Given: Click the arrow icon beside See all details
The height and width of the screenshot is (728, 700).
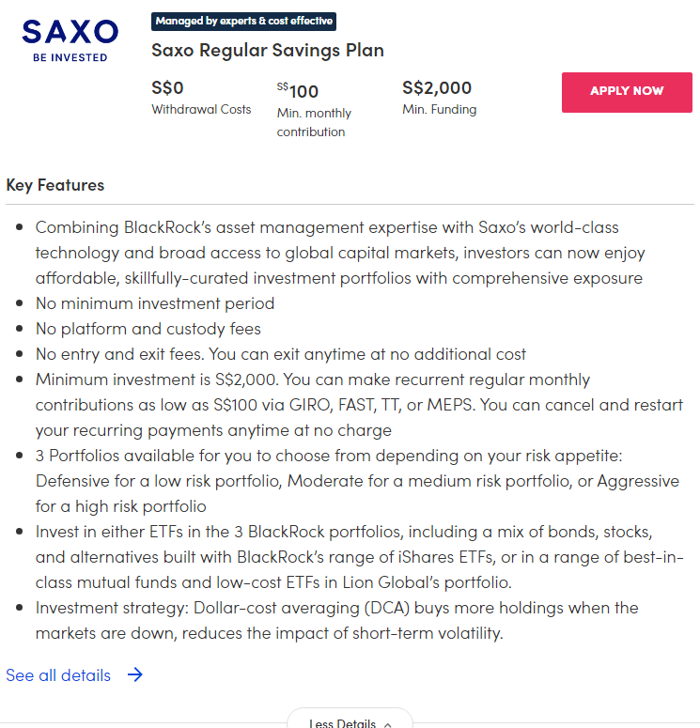Looking at the screenshot, I should click(x=135, y=674).
